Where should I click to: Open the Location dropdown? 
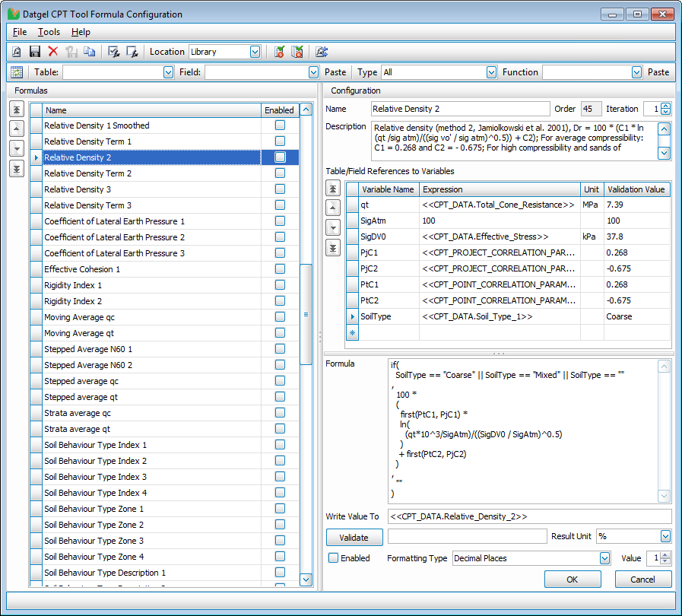click(255, 52)
